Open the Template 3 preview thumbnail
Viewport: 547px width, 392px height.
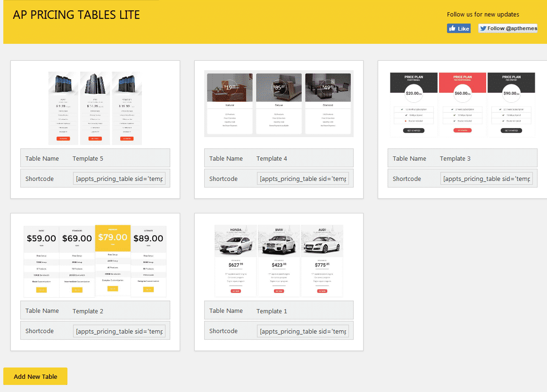462,105
